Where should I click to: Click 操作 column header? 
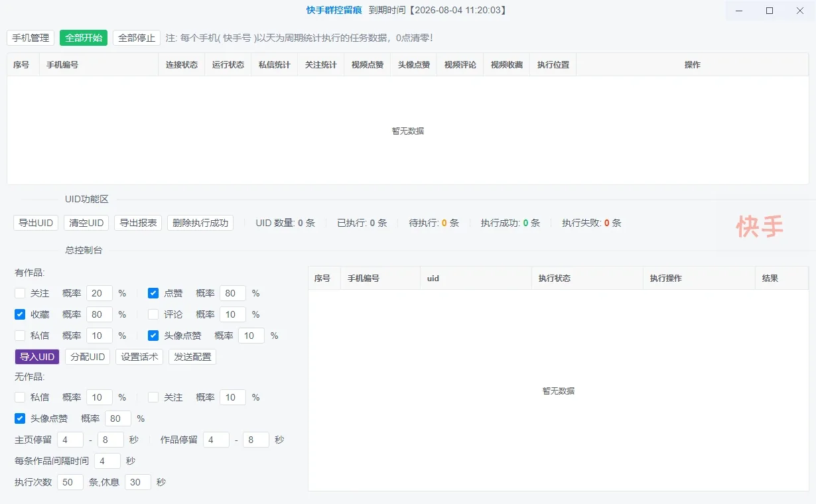(x=693, y=65)
